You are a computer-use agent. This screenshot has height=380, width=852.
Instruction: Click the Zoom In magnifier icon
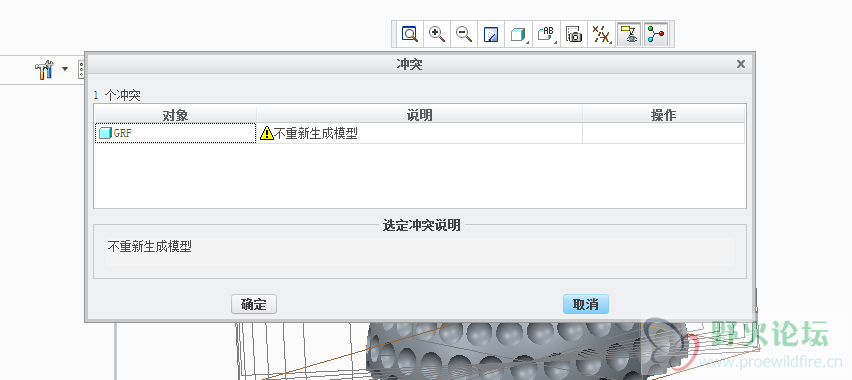(x=437, y=35)
